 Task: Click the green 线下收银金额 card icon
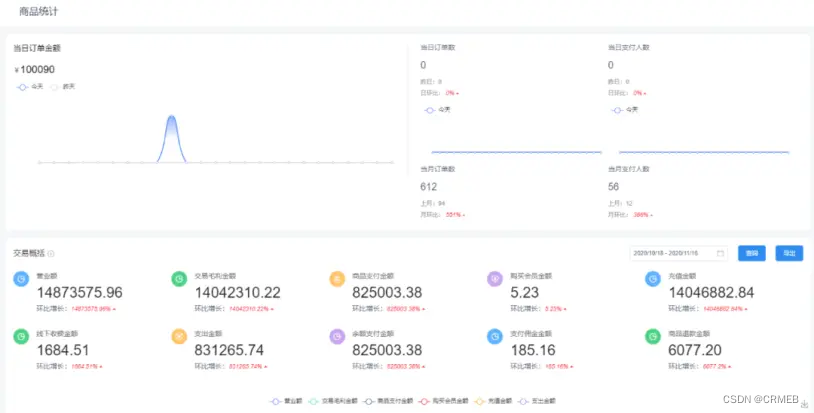point(21,336)
